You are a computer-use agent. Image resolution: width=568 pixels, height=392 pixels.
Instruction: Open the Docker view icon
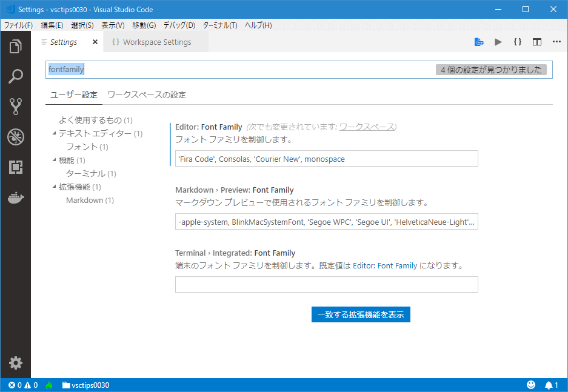pyautogui.click(x=15, y=198)
